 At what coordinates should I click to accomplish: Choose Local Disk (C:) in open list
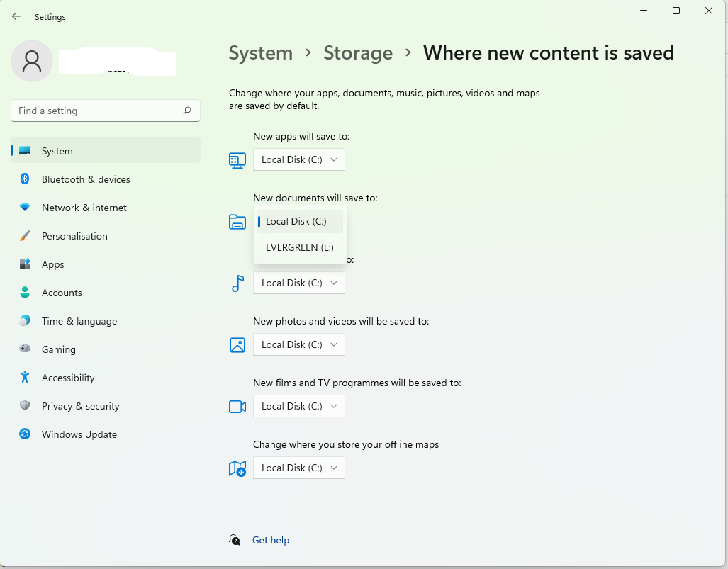coord(299,221)
